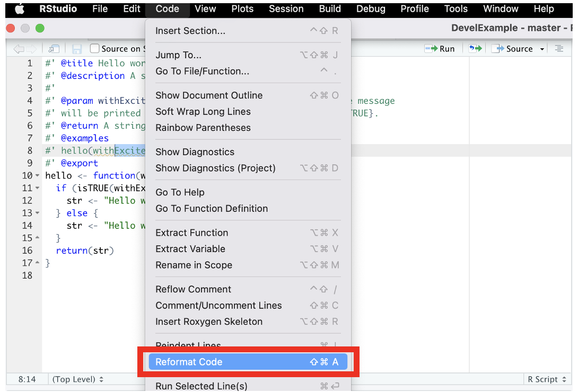Viewport: 578px width, 392px height.
Task: Choose Show Diagnostics menu entry
Action: [248, 153]
